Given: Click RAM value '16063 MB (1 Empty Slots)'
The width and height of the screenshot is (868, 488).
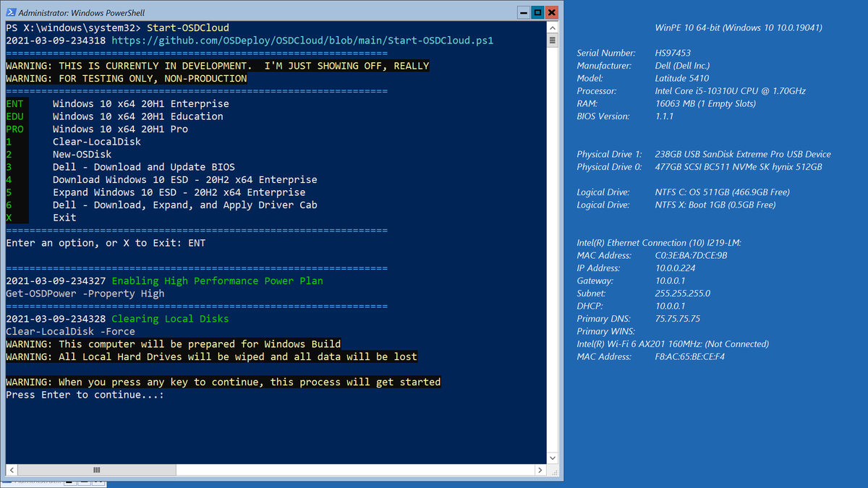Looking at the screenshot, I should pos(706,103).
